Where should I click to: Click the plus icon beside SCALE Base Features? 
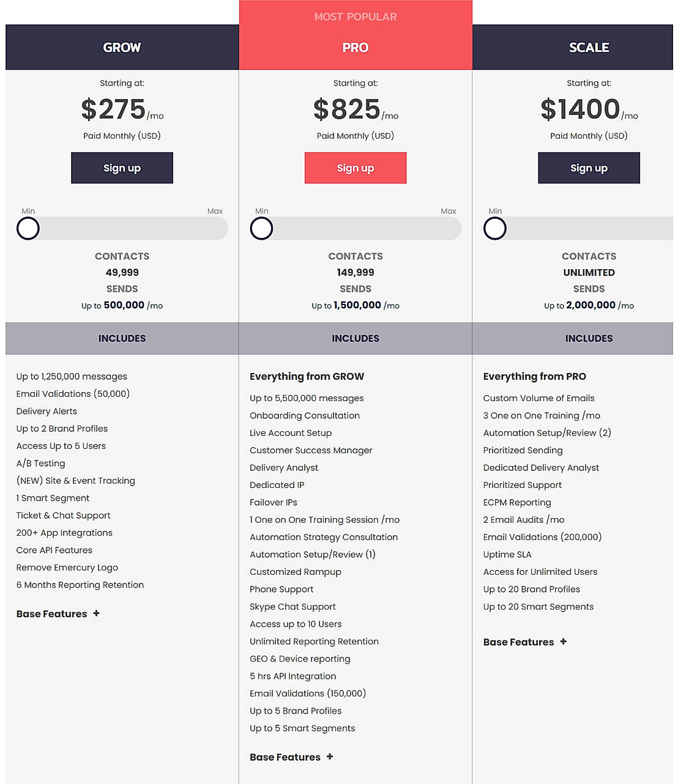(x=563, y=642)
